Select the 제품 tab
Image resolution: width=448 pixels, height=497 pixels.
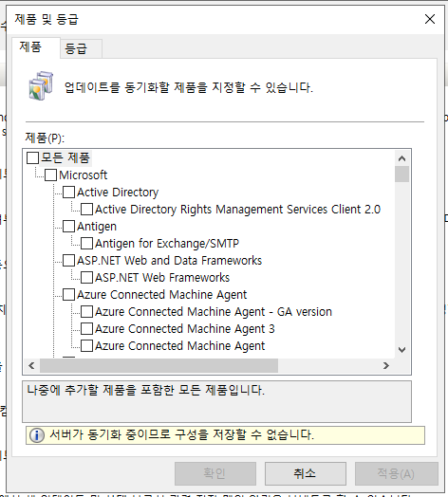point(36,47)
